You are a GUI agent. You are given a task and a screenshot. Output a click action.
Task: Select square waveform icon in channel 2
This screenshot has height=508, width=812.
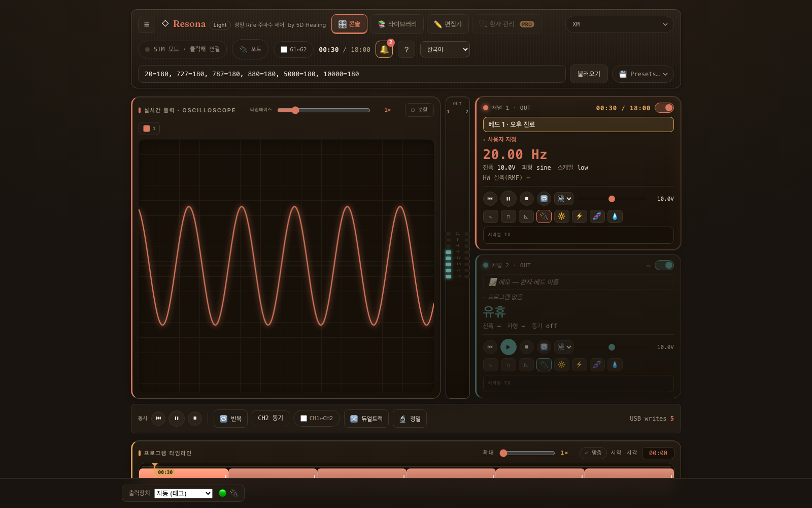point(509,365)
